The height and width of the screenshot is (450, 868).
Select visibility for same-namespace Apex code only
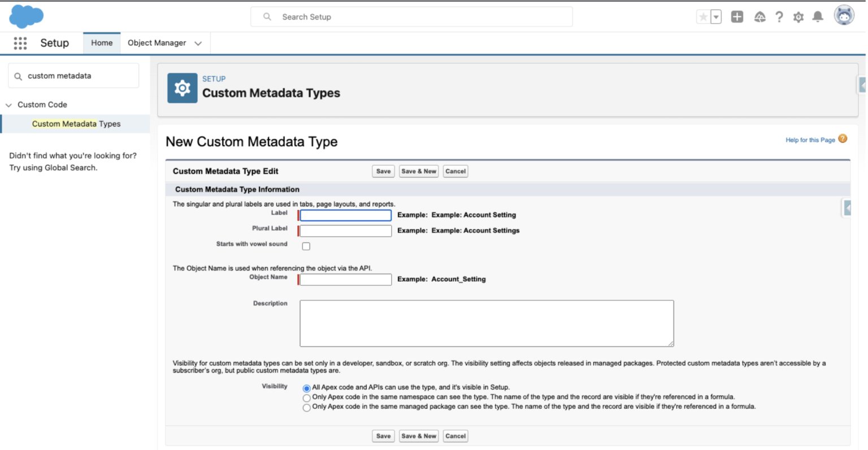pyautogui.click(x=306, y=397)
